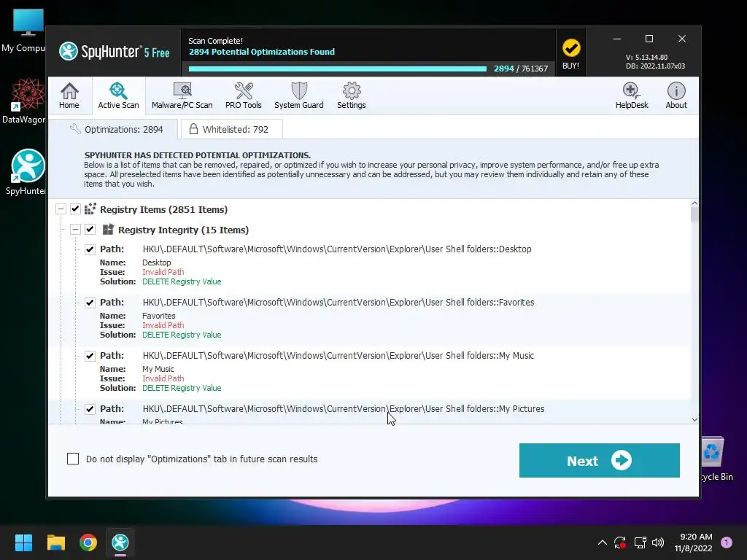Click DELETE Registry Value for Favorites
747x560 pixels.
coord(182,335)
